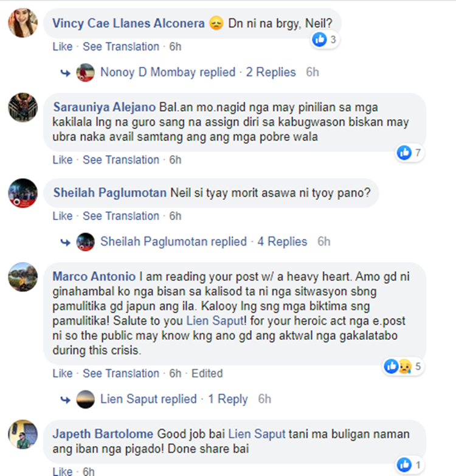Open the Lien Saput mention in Marco Antonio's comment

215,321
